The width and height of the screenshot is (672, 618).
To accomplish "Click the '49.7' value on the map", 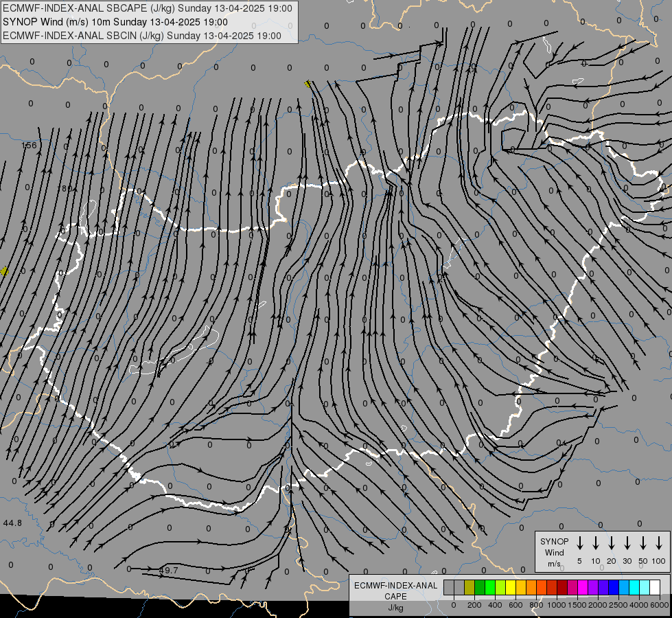I will tap(168, 570).
